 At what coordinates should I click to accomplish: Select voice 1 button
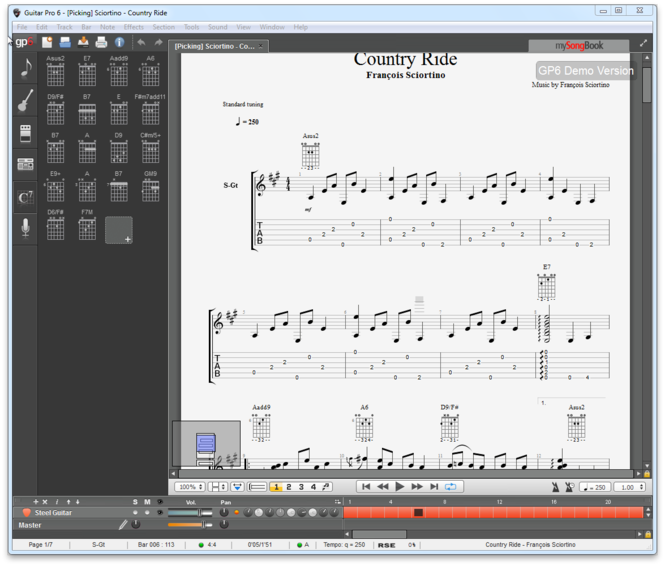point(276,487)
